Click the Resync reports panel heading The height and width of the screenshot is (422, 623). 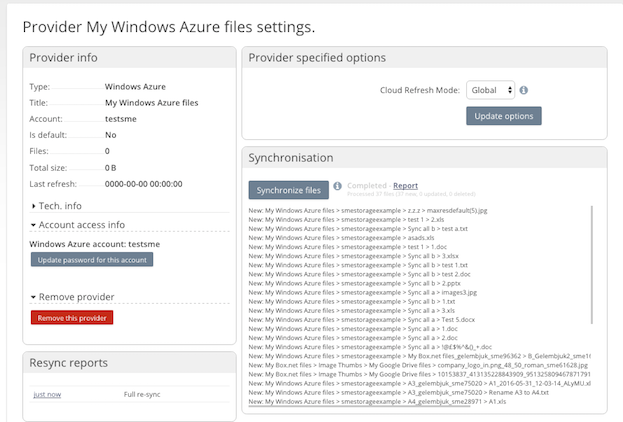(x=68, y=363)
